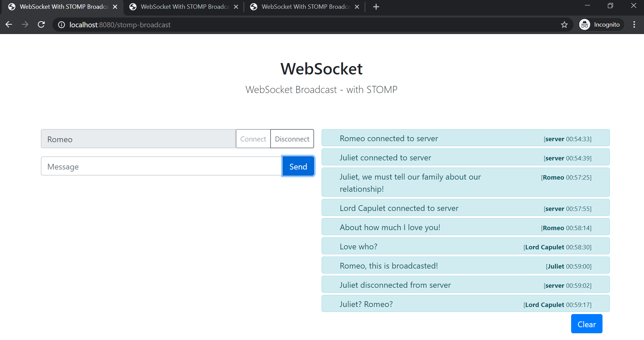Select the 'Love who?' message entry
The height and width of the screenshot is (340, 644).
click(x=466, y=246)
